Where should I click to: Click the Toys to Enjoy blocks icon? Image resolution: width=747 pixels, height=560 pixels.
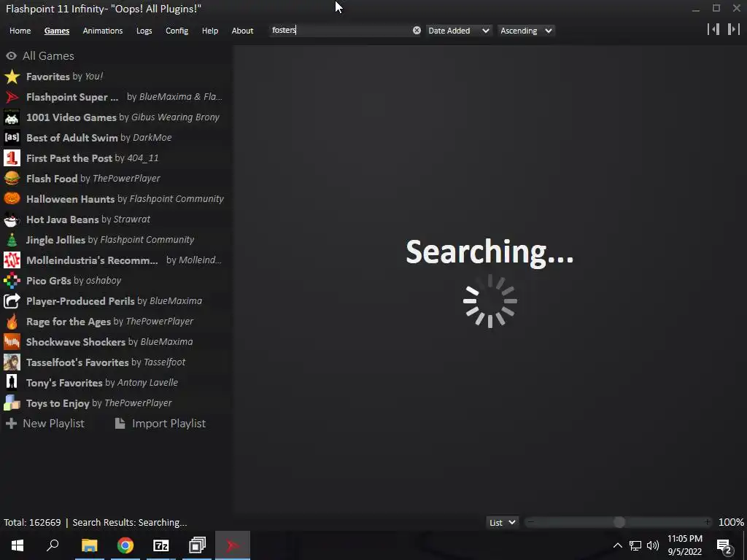click(x=12, y=403)
